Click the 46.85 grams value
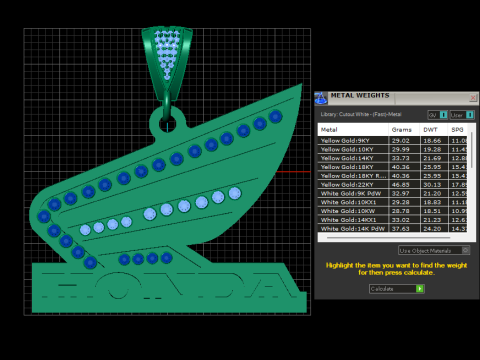The height and width of the screenshot is (360, 480). coord(400,185)
